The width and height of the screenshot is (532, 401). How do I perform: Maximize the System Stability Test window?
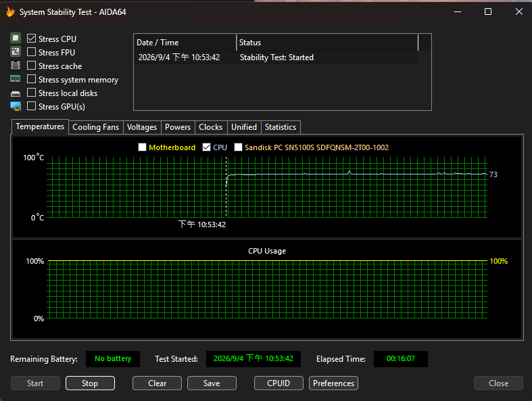[x=488, y=12]
